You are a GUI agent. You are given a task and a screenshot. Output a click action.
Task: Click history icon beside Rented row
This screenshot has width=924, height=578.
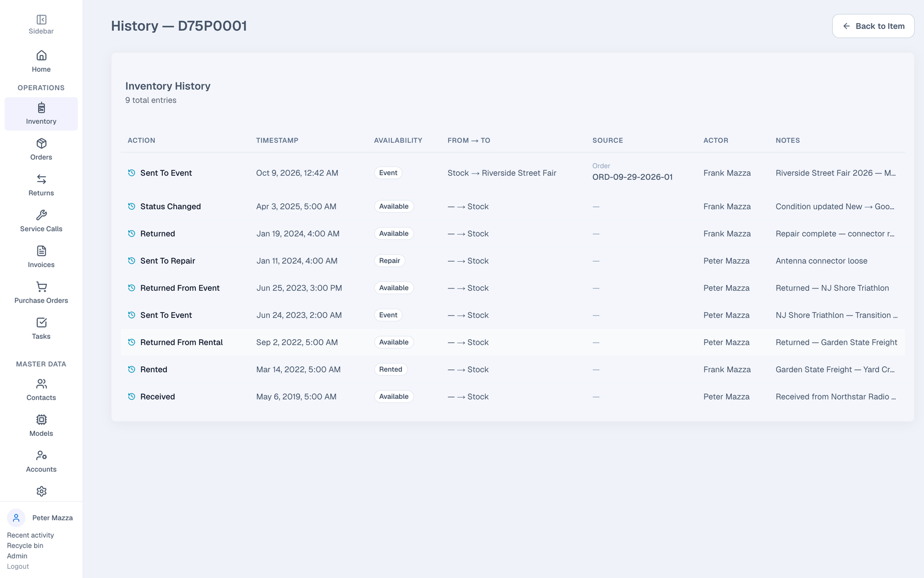(x=132, y=369)
